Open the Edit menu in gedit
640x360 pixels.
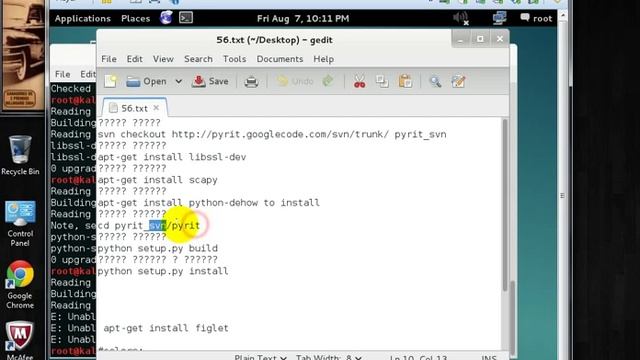click(x=134, y=59)
